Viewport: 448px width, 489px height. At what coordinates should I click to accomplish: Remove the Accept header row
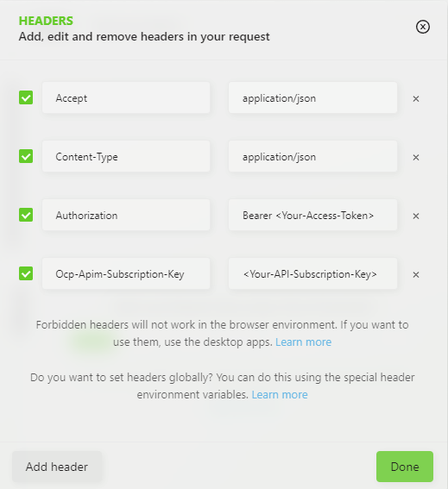pyautogui.click(x=416, y=99)
